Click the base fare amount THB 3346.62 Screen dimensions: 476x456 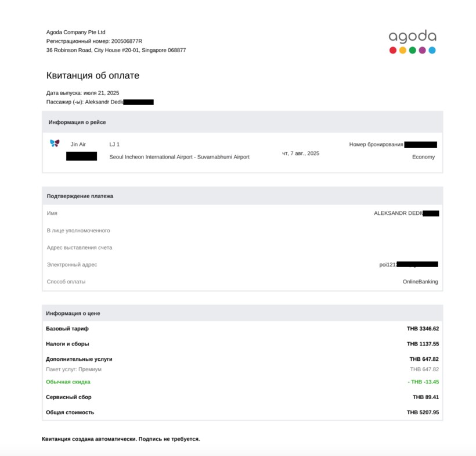pos(423,329)
